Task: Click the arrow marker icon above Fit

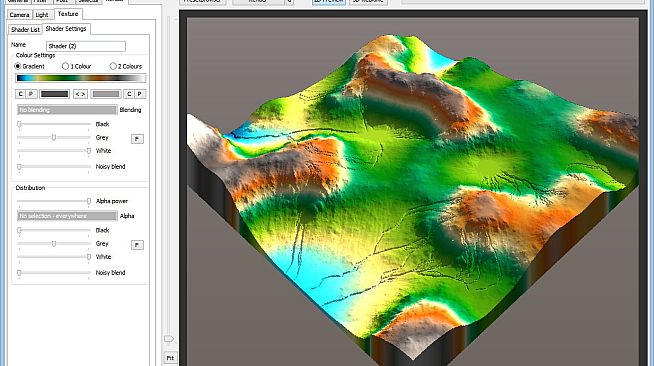Action: [x=169, y=339]
